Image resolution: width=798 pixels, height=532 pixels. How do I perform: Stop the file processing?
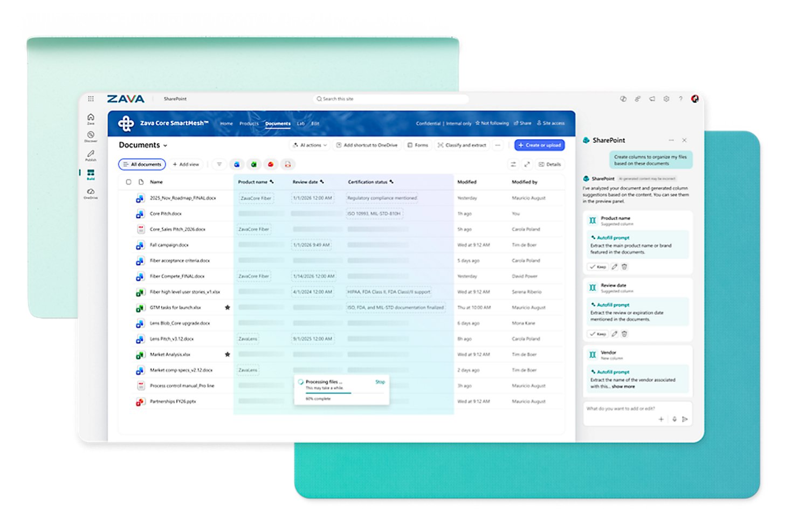pos(380,382)
